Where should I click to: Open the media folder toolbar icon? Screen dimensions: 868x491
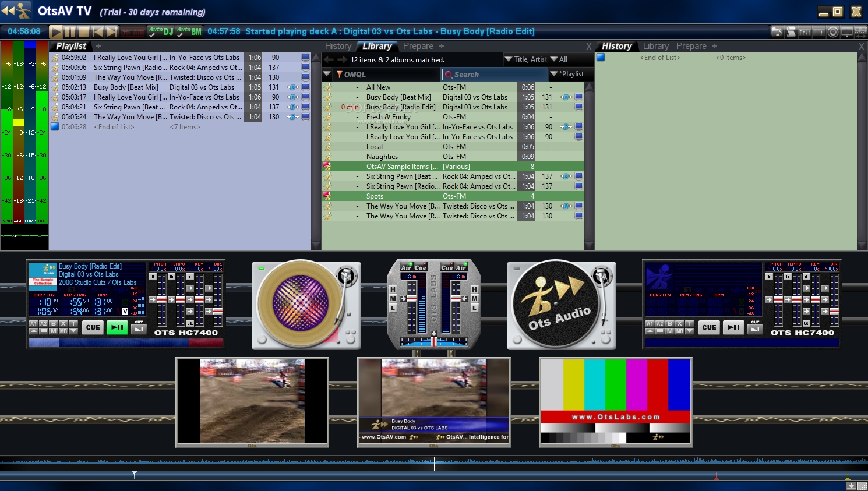pyautogui.click(x=777, y=31)
